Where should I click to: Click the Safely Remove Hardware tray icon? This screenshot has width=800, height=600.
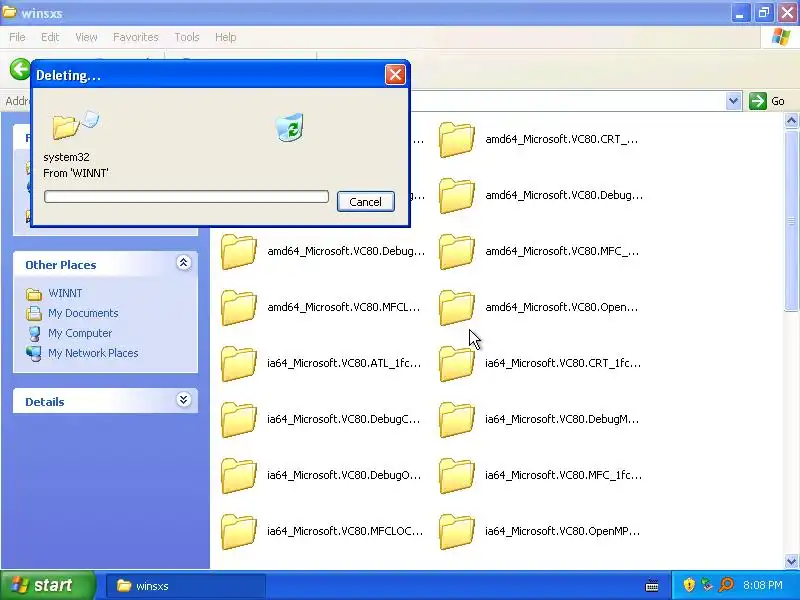click(x=707, y=585)
